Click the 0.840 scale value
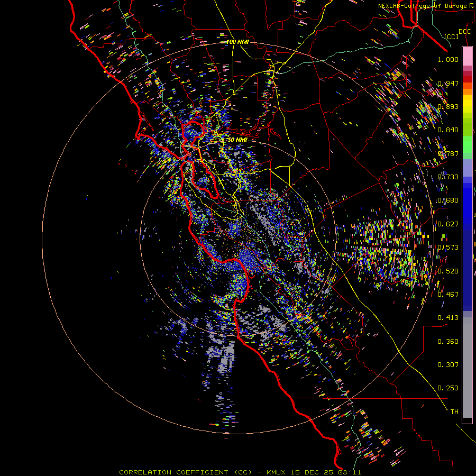The image size is (476, 476). tap(448, 130)
